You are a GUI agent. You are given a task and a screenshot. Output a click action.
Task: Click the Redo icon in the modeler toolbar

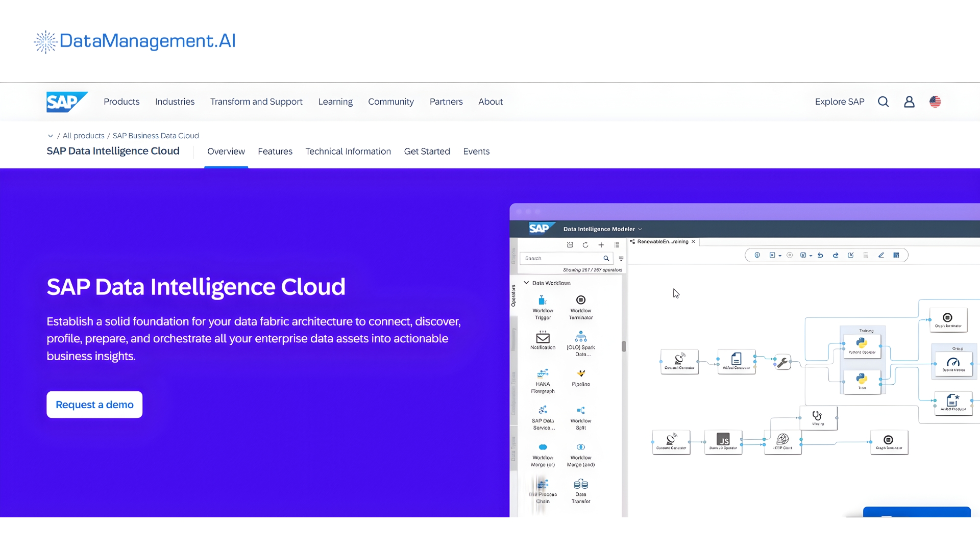click(x=836, y=255)
